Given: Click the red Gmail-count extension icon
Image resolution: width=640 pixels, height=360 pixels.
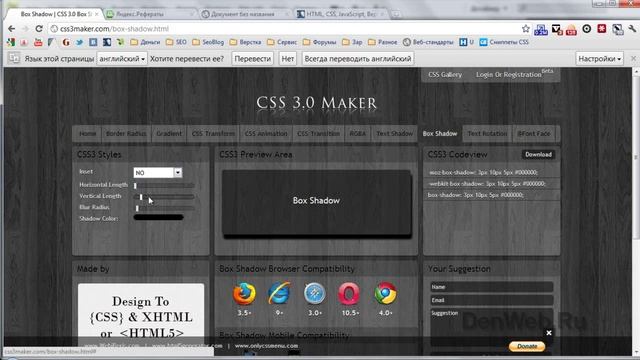Looking at the screenshot, I should tap(571, 29).
